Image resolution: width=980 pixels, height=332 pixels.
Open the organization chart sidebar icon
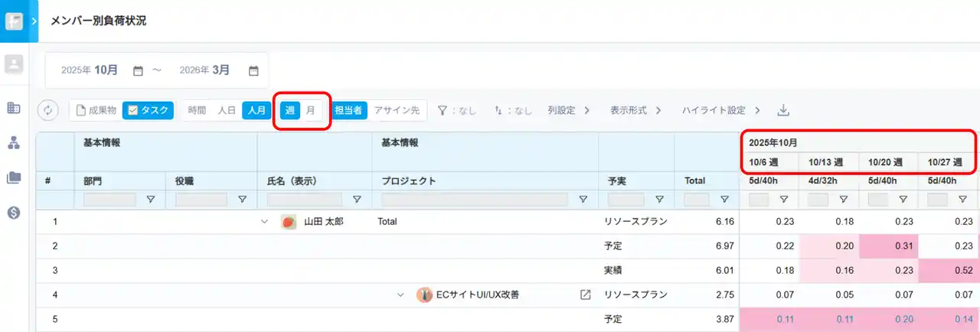pos(14,142)
